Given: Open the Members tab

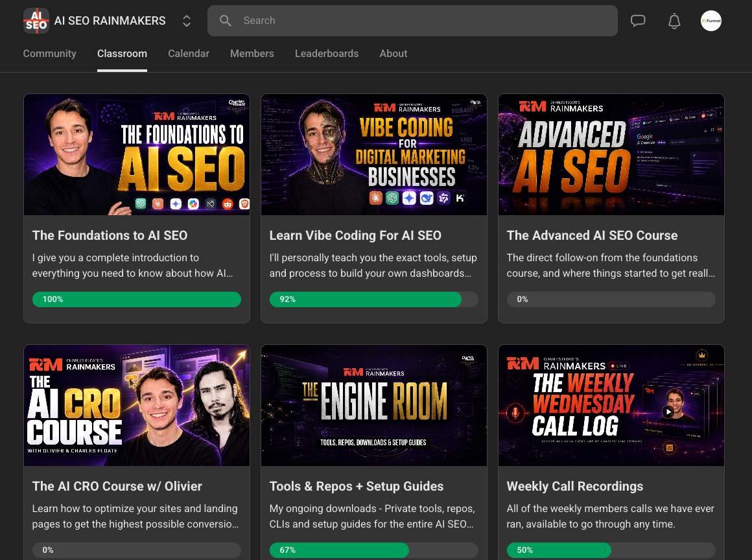Looking at the screenshot, I should click(252, 54).
